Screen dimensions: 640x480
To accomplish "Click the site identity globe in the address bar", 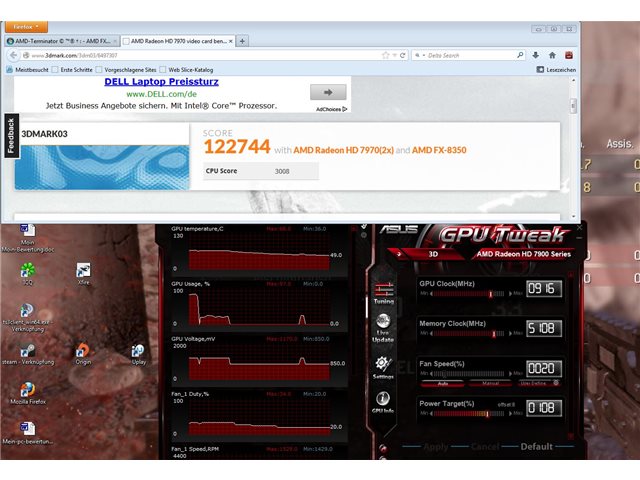I will click(27, 55).
